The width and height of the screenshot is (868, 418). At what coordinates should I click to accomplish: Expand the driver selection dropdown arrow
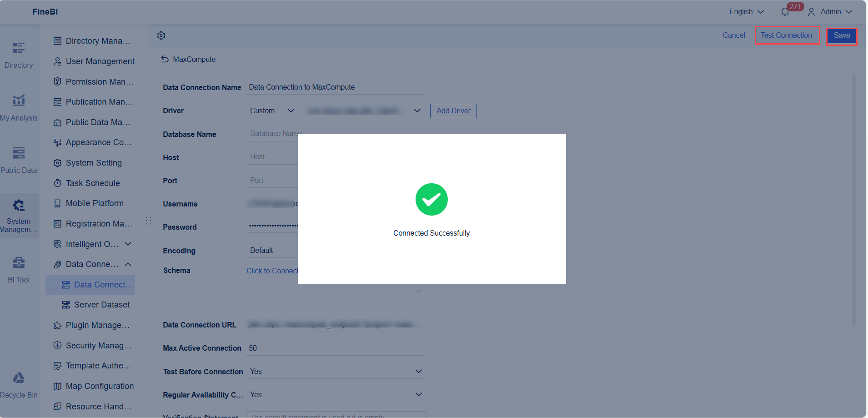417,111
